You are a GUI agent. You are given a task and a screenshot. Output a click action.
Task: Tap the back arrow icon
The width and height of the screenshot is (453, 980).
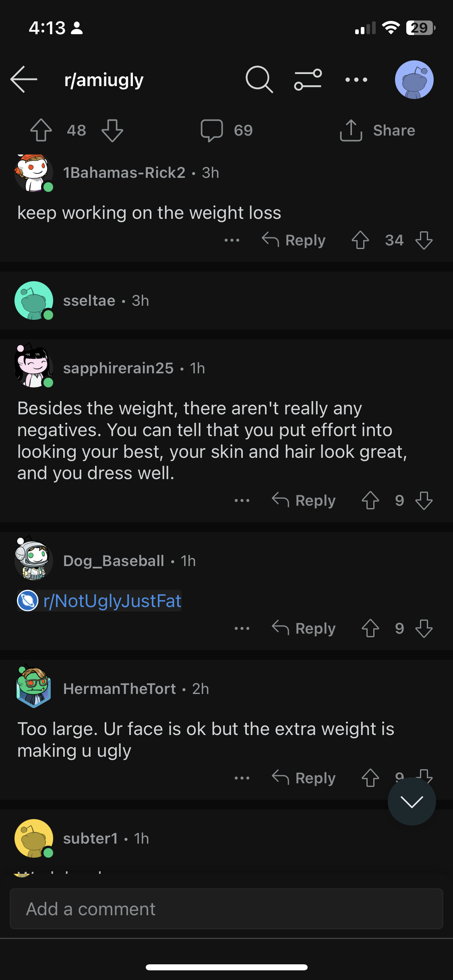(x=24, y=80)
